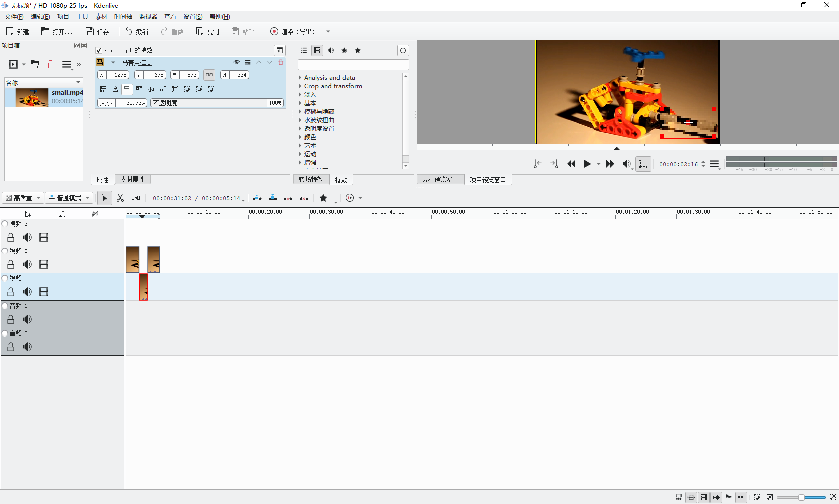Show audio effects category in effects list
The height and width of the screenshot is (504, 839).
tap(331, 50)
